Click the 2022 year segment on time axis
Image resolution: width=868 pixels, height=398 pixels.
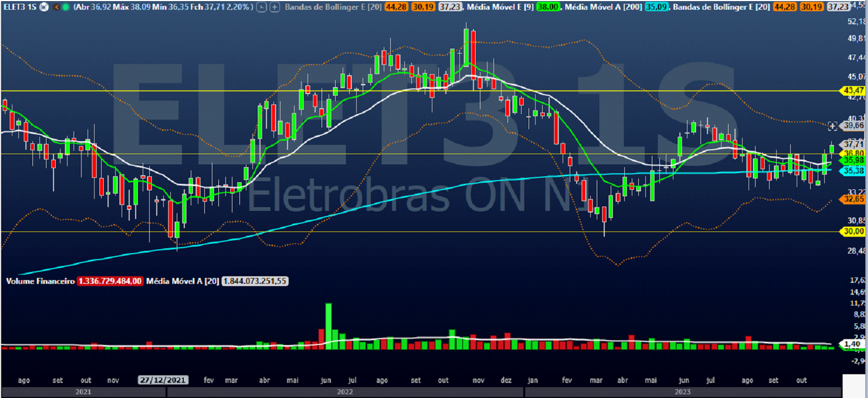click(345, 392)
